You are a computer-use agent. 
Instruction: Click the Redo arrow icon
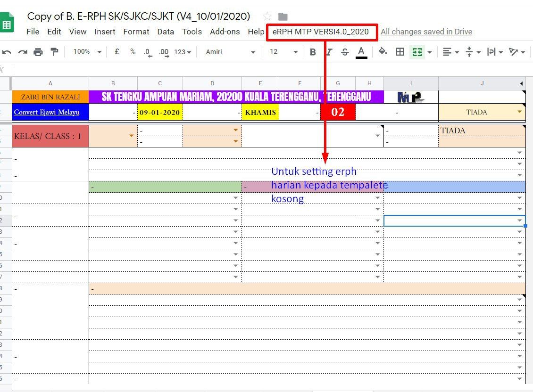point(23,52)
